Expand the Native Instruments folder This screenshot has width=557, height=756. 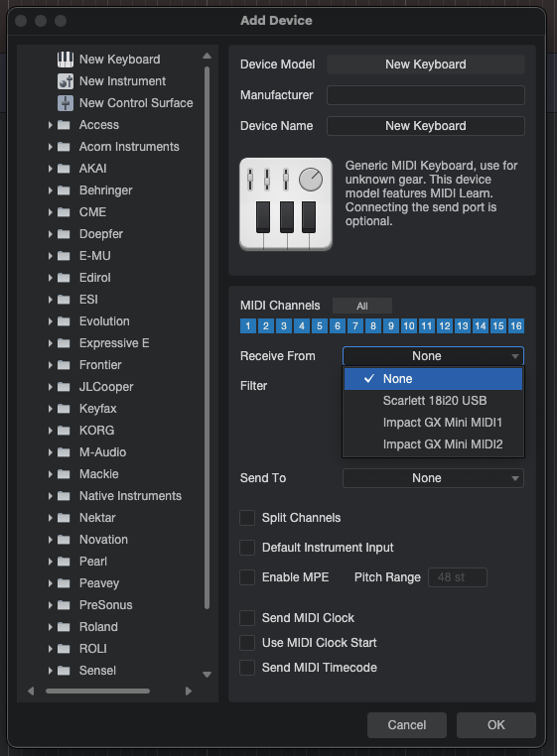click(51, 496)
